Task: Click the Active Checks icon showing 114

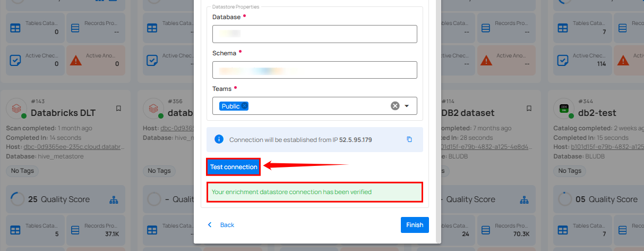Action: [562, 60]
